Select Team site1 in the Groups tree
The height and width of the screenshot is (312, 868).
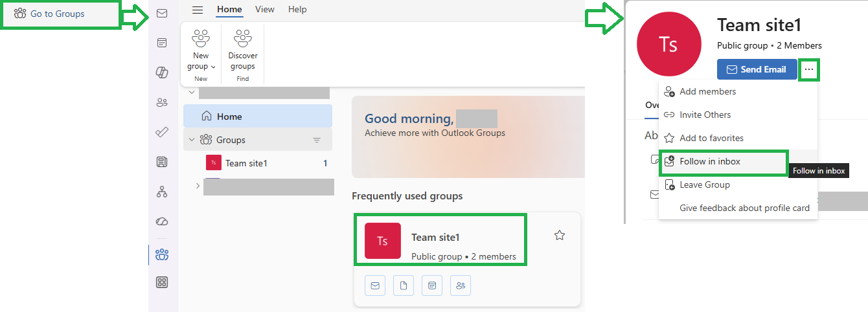[x=258, y=163]
